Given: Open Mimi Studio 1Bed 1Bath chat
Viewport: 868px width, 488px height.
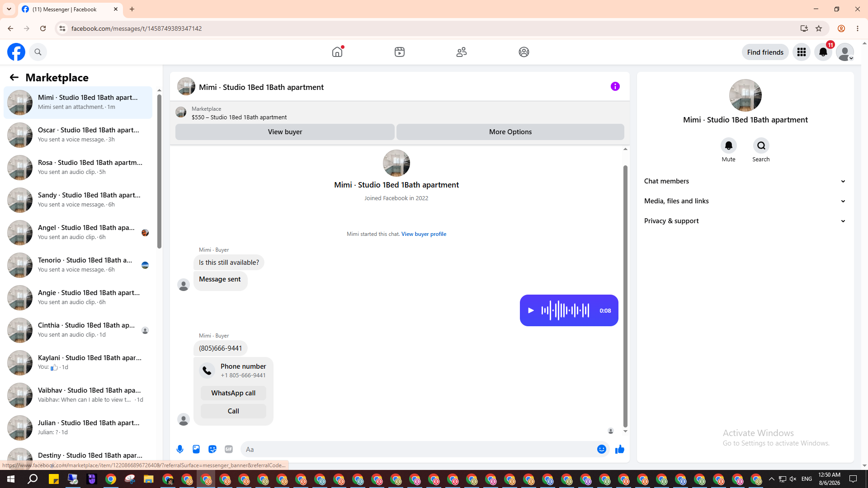Looking at the screenshot, I should [78, 102].
